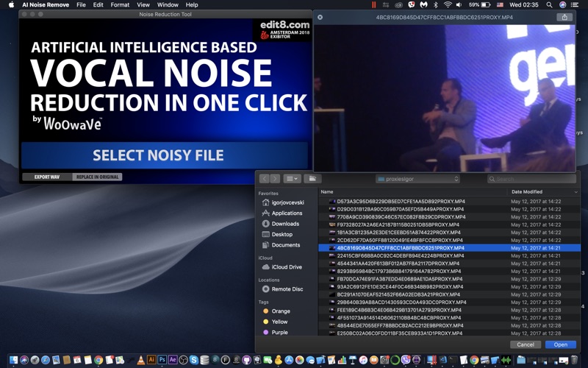588x368 pixels.
Task: Sort by the Date Modified column header
Action: point(527,192)
